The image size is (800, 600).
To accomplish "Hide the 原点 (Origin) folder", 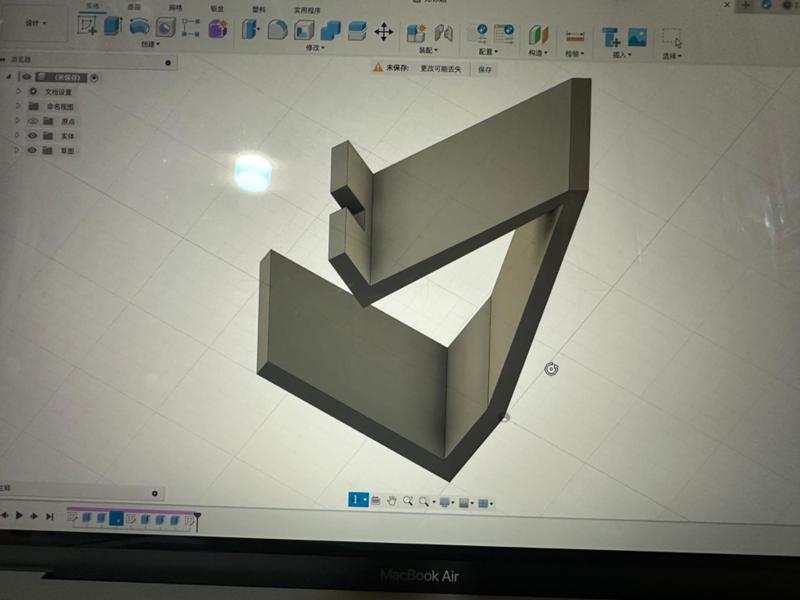I will click(33, 120).
